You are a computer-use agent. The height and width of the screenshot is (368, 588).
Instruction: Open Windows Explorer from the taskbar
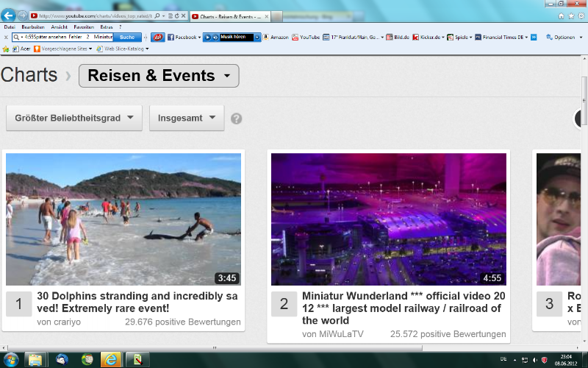[35, 359]
